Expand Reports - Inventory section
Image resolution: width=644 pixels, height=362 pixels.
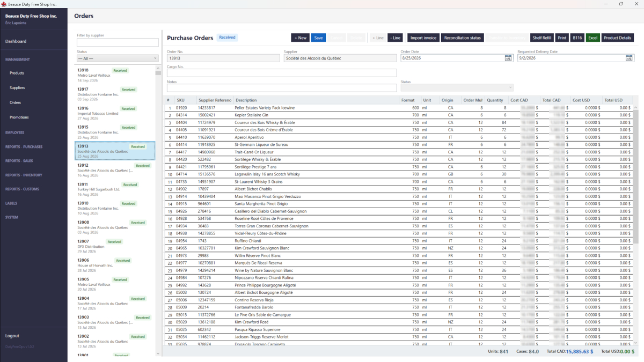click(24, 175)
